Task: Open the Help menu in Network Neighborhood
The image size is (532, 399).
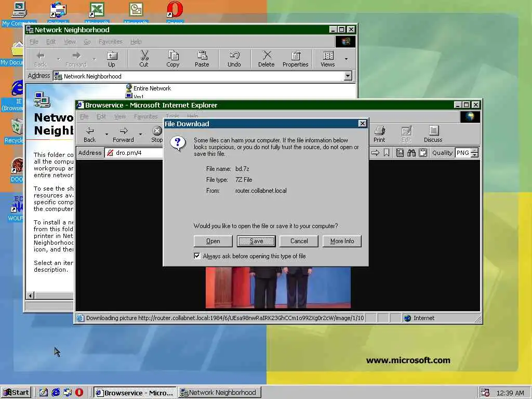Action: tap(136, 42)
